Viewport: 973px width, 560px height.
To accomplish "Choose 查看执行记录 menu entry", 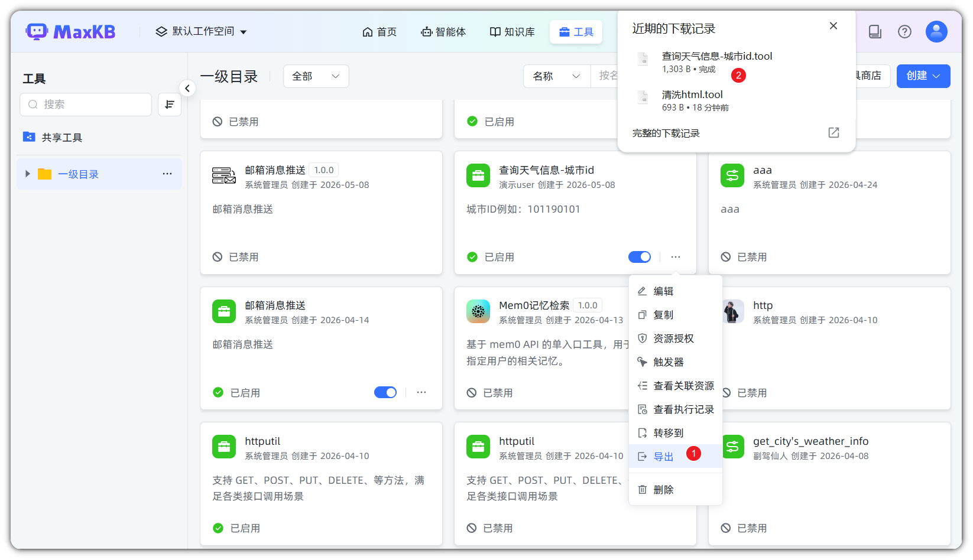I will click(x=676, y=409).
